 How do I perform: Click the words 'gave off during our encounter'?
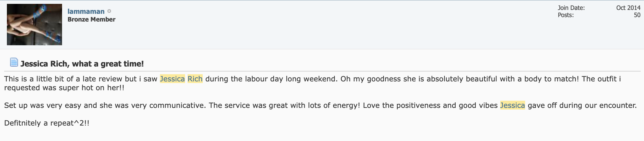pyautogui.click(x=582, y=105)
